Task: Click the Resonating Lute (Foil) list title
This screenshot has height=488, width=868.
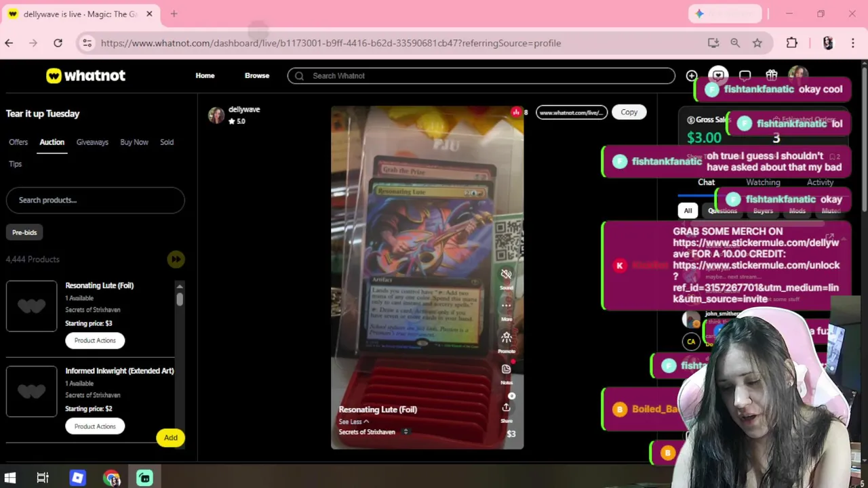Action: click(99, 285)
